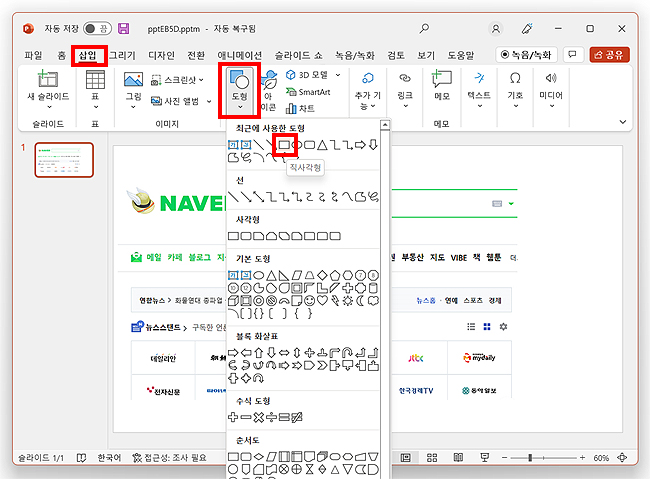Open the 파일 tab
Viewport: 650px width, 479px height.
tap(33, 55)
